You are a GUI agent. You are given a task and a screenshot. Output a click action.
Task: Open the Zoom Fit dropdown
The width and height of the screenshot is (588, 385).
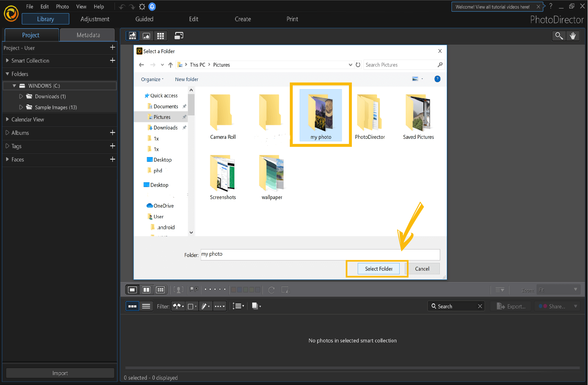pyautogui.click(x=558, y=289)
